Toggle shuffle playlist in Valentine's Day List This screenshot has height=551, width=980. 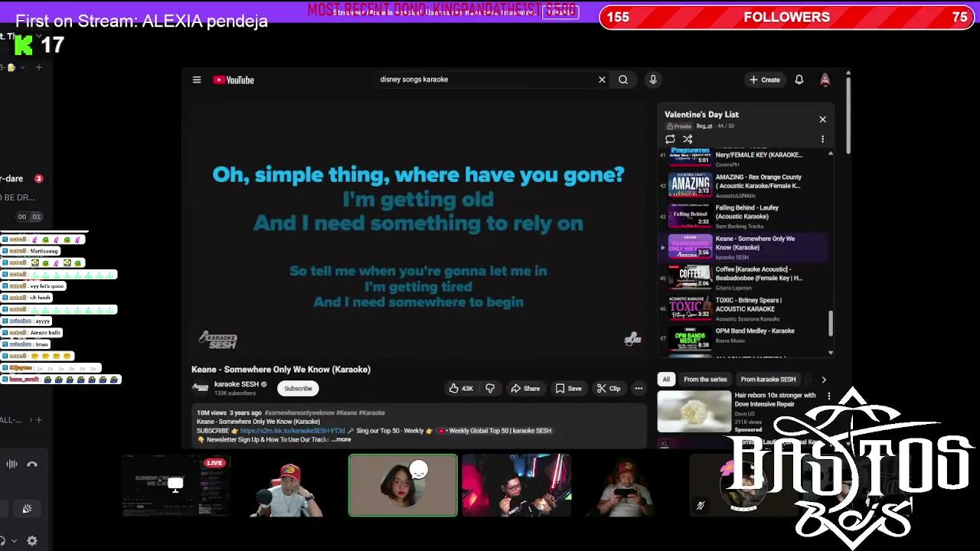pyautogui.click(x=688, y=139)
